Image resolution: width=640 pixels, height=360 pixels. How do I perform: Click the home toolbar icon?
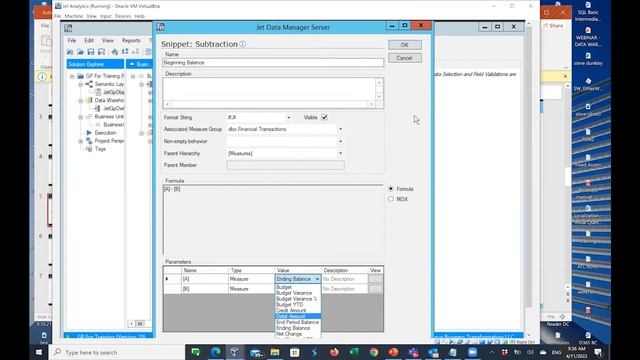point(115,52)
